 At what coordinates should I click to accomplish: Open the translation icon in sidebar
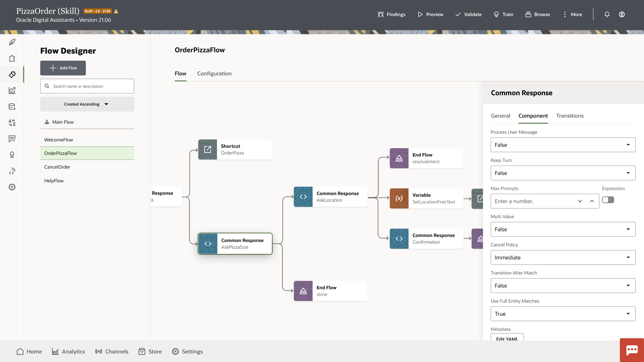point(12,123)
